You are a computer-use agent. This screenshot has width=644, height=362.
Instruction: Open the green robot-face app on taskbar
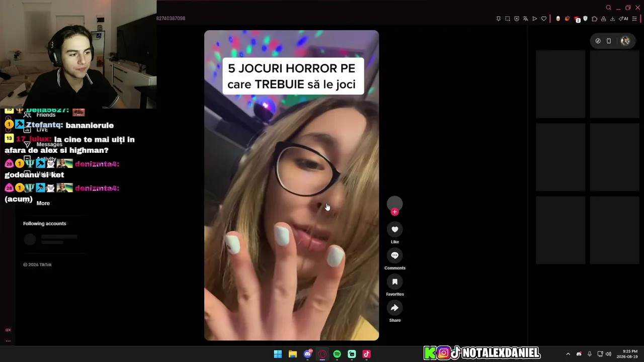pos(352,354)
